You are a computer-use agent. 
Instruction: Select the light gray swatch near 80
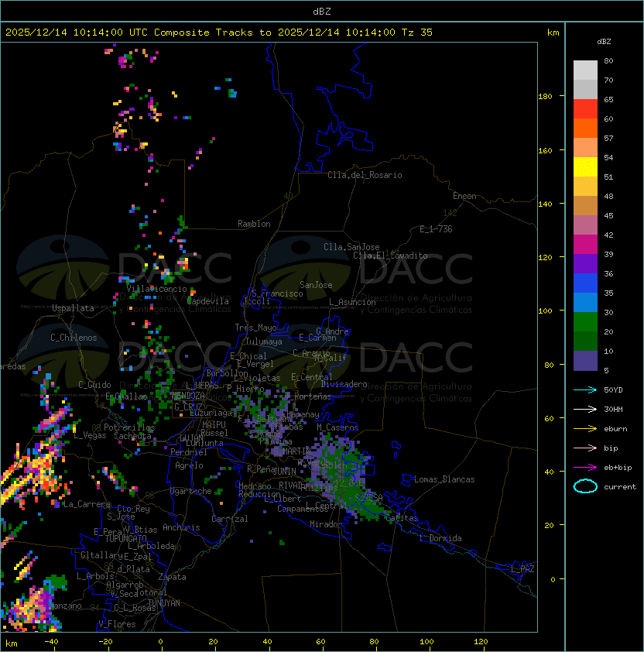click(585, 70)
